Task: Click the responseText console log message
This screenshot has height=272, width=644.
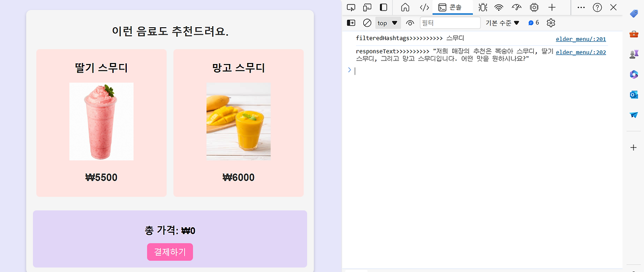Action: pos(454,55)
